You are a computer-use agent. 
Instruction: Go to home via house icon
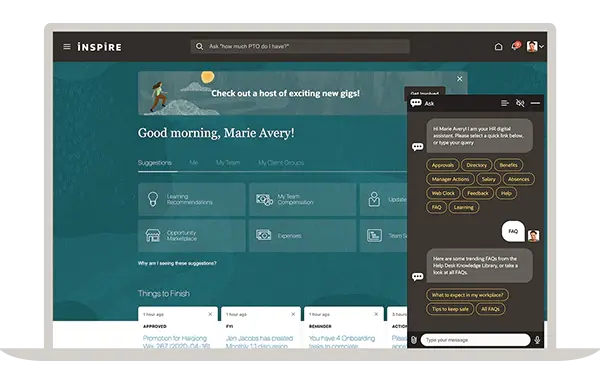(x=498, y=47)
